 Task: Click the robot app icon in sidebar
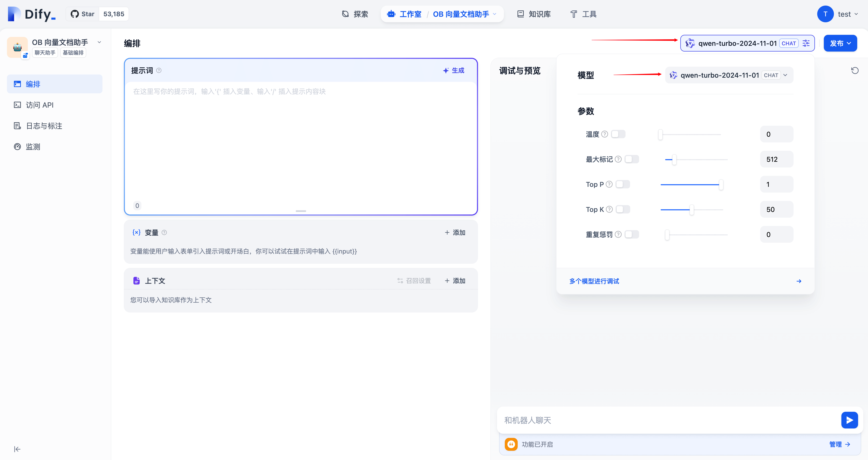coord(17,47)
